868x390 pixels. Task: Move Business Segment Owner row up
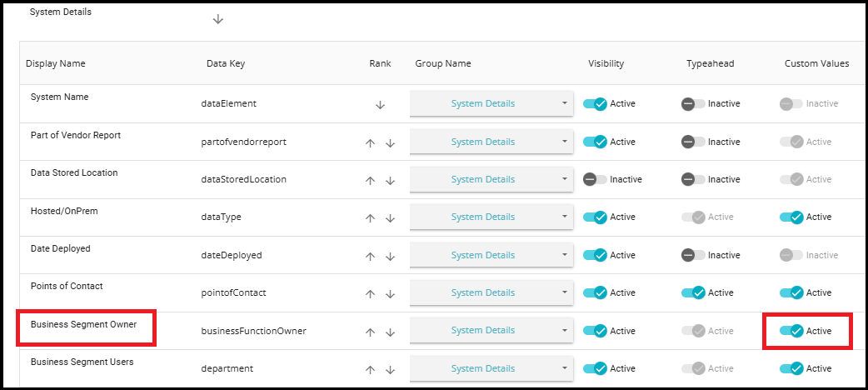point(371,332)
